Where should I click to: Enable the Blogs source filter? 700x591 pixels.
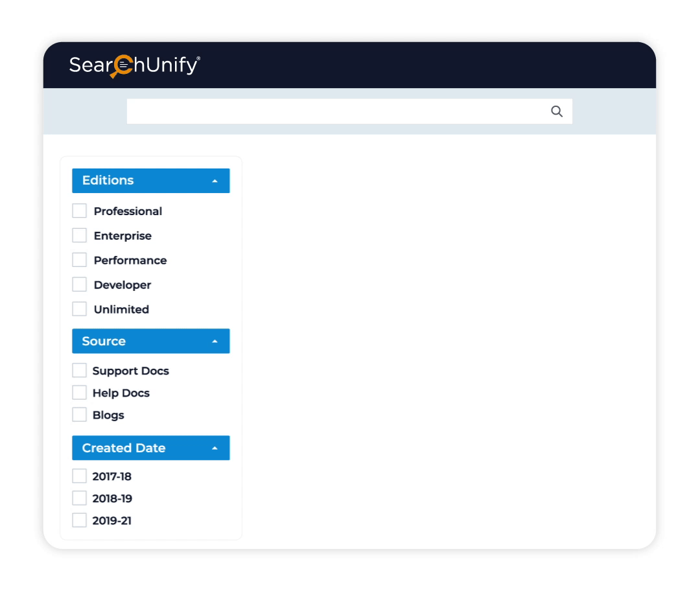[x=80, y=415]
